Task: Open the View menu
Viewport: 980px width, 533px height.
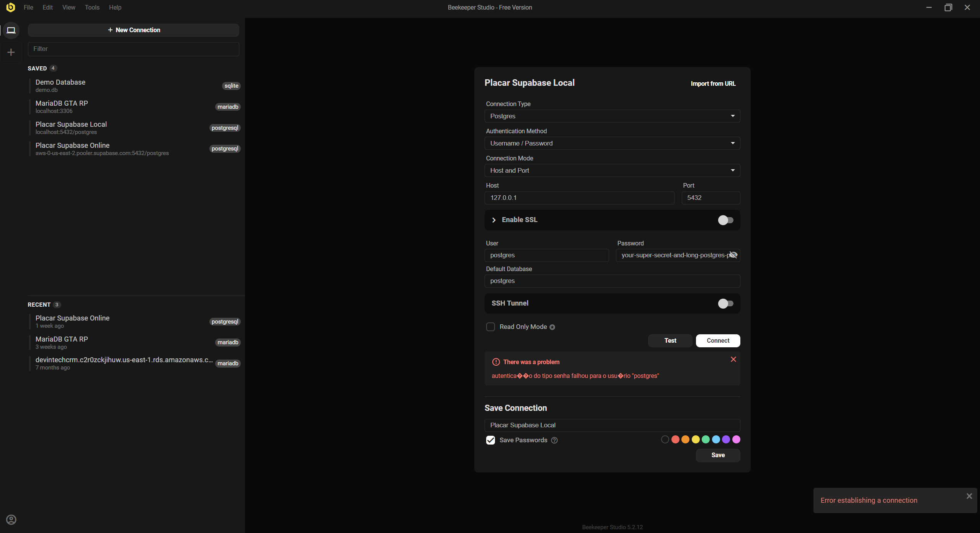Action: tap(69, 7)
